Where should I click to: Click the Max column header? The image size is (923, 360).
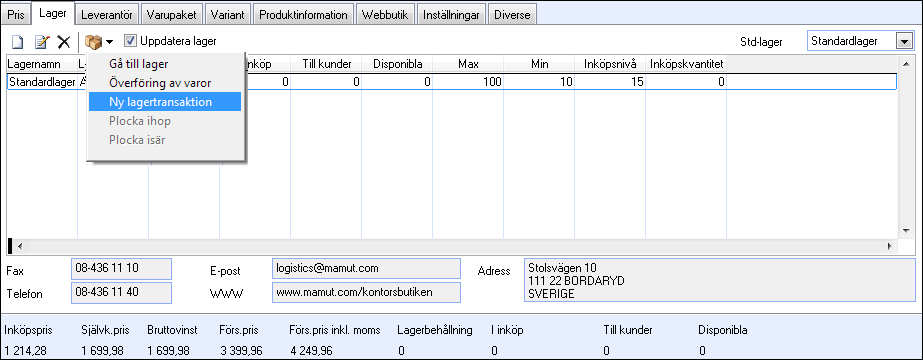coord(468,64)
